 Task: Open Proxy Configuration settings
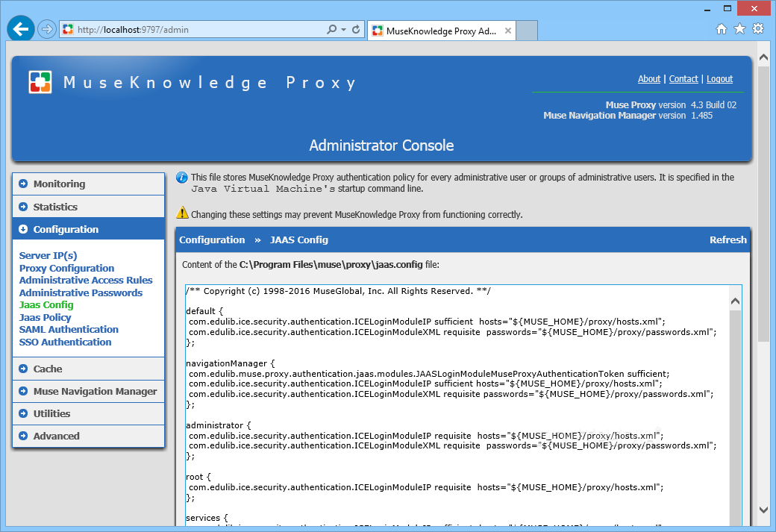[67, 268]
